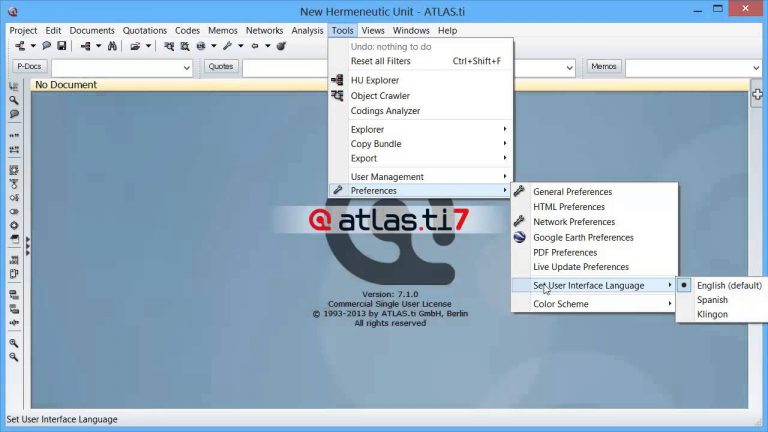Click the Object Crawler icon in top toolbar
The height and width of the screenshot is (432, 768).
click(169, 46)
